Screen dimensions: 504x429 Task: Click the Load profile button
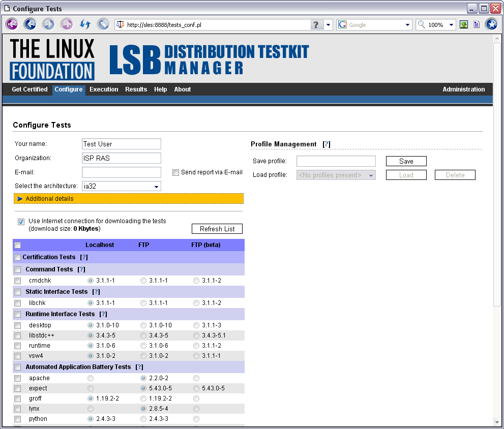406,175
